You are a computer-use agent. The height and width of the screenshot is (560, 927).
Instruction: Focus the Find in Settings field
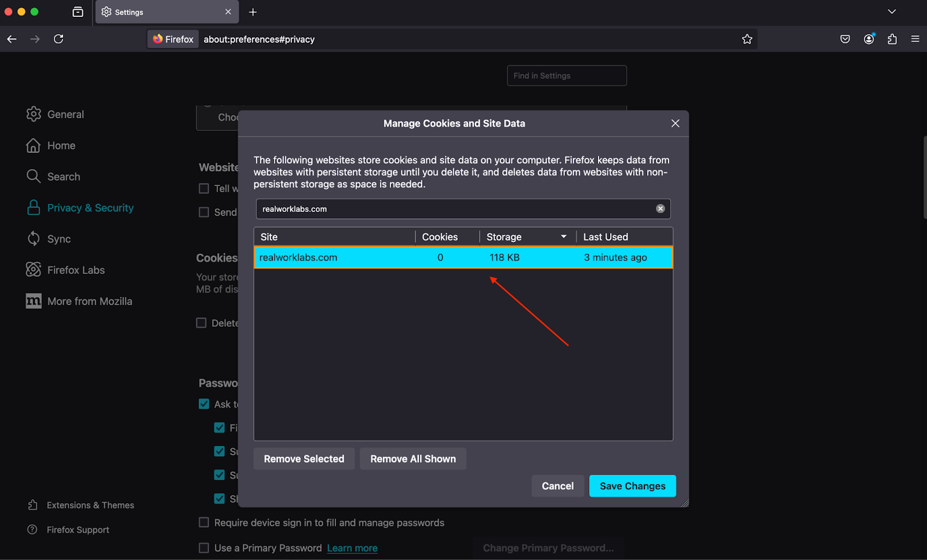point(567,75)
